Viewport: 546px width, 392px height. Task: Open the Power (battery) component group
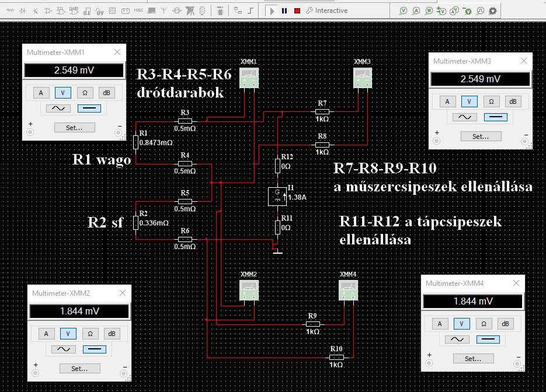click(126, 10)
